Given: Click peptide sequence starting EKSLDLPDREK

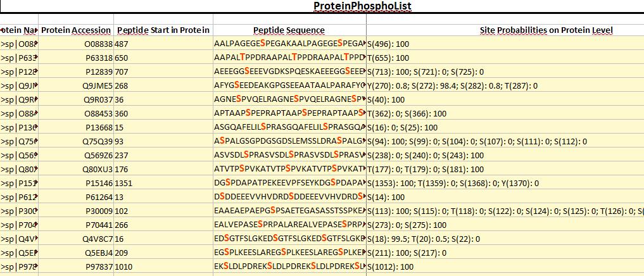Looking at the screenshot, I should pos(289,267).
